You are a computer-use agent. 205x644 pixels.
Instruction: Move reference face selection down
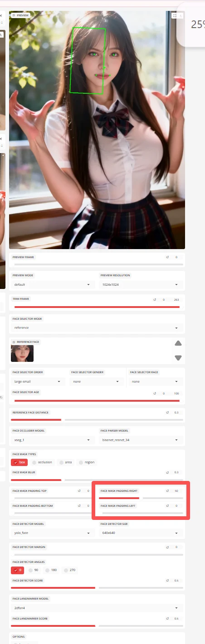(x=178, y=357)
